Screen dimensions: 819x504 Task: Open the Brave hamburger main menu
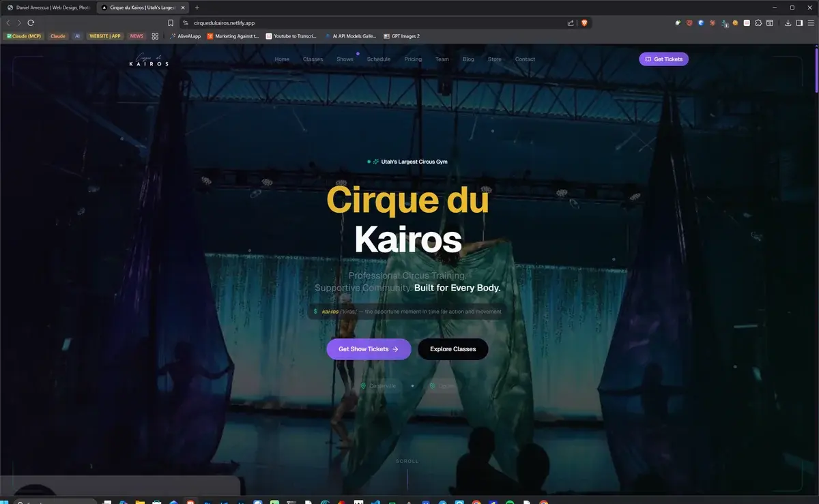coord(810,23)
